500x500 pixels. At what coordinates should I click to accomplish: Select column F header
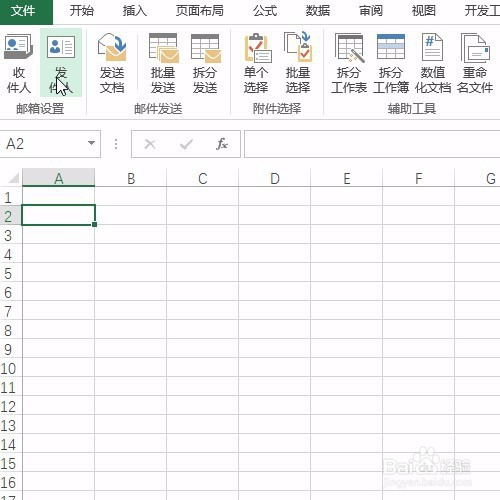419,178
